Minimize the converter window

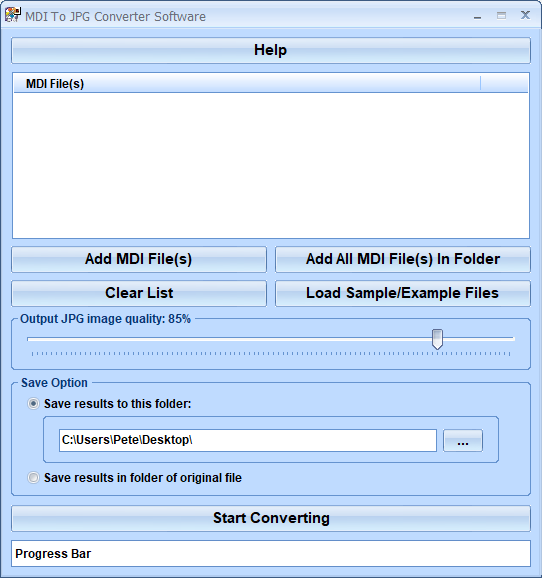tap(477, 16)
